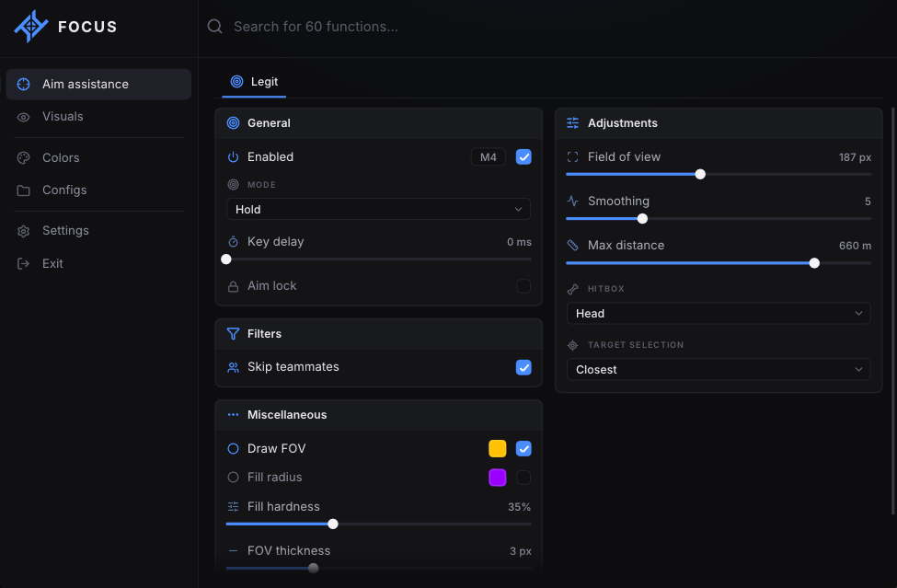Uncheck Skip teammates
This screenshot has height=588, width=897.
point(523,367)
